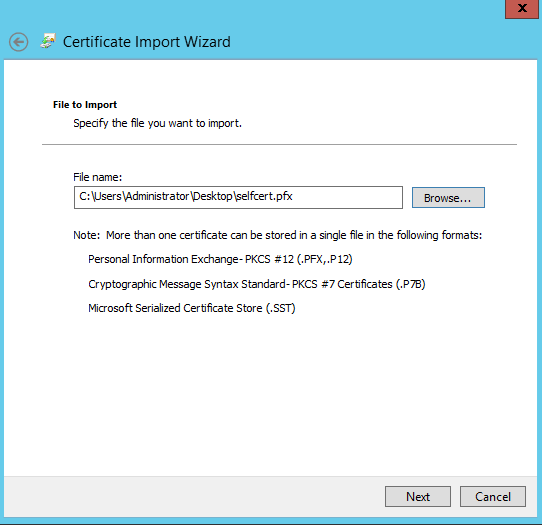Click the Certificate Import Wizard title text
The image size is (542, 525).
click(147, 42)
